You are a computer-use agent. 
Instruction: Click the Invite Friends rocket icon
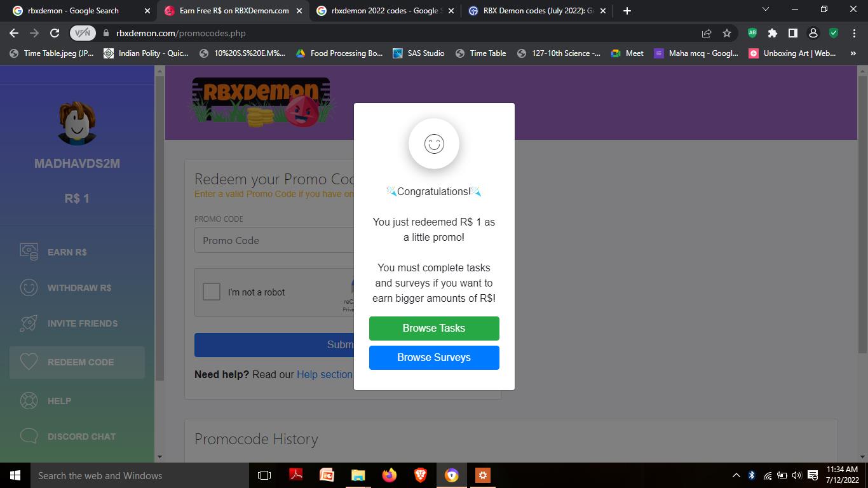click(29, 323)
